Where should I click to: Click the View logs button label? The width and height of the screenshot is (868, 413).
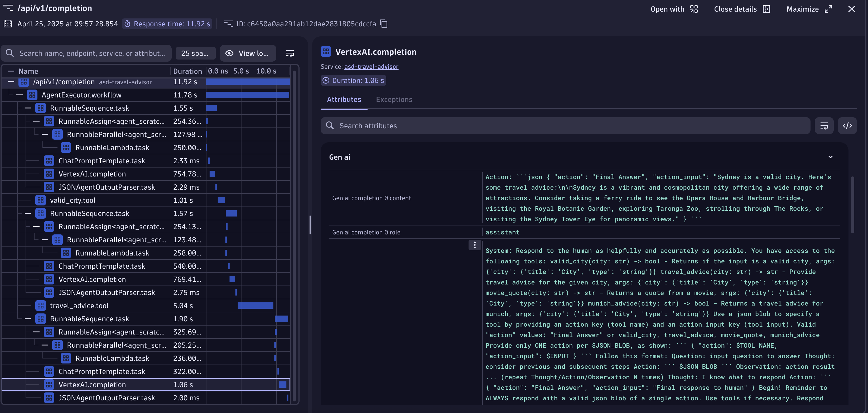tap(253, 53)
